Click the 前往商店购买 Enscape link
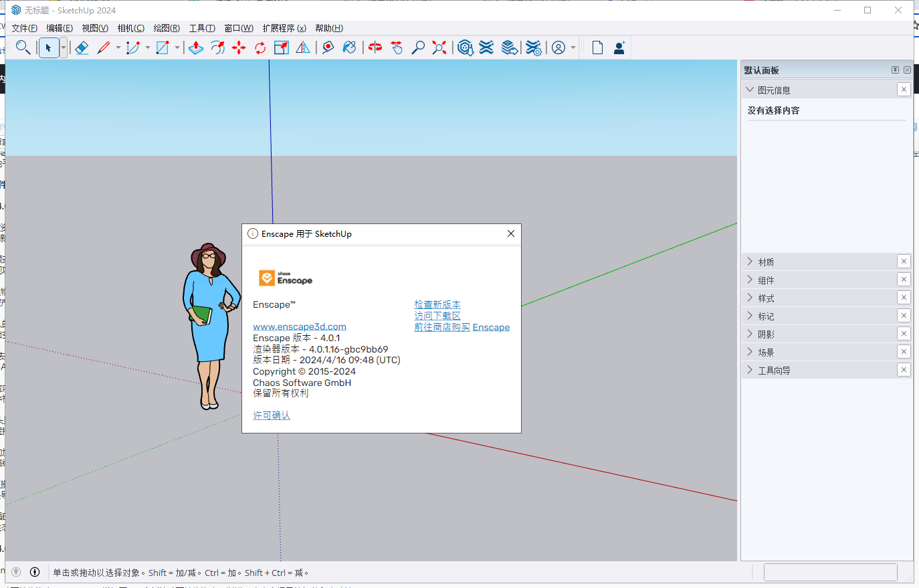919x588 pixels. pos(462,327)
